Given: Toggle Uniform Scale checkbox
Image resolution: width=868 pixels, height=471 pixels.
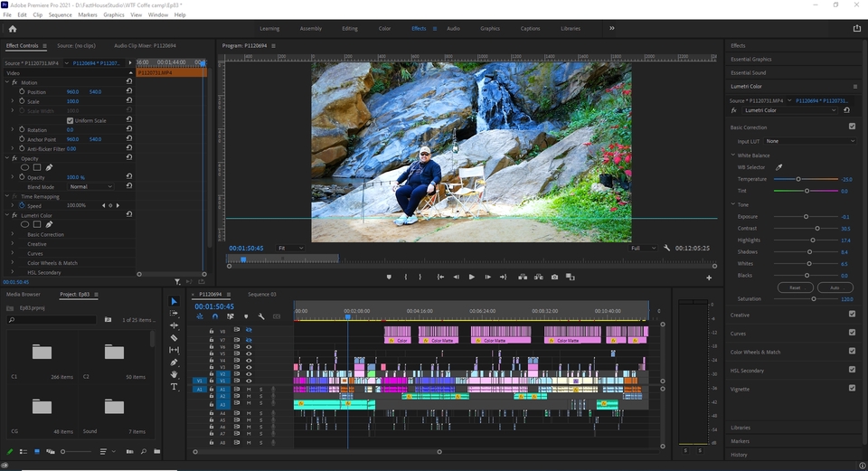Looking at the screenshot, I should [70, 120].
